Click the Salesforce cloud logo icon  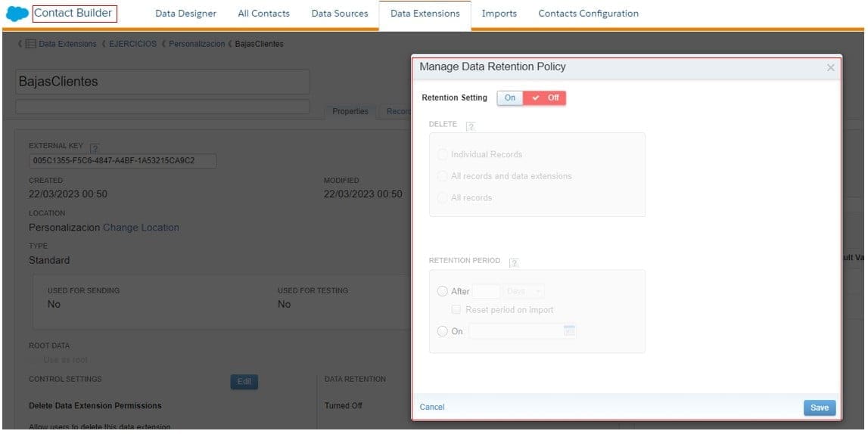pyautogui.click(x=17, y=14)
